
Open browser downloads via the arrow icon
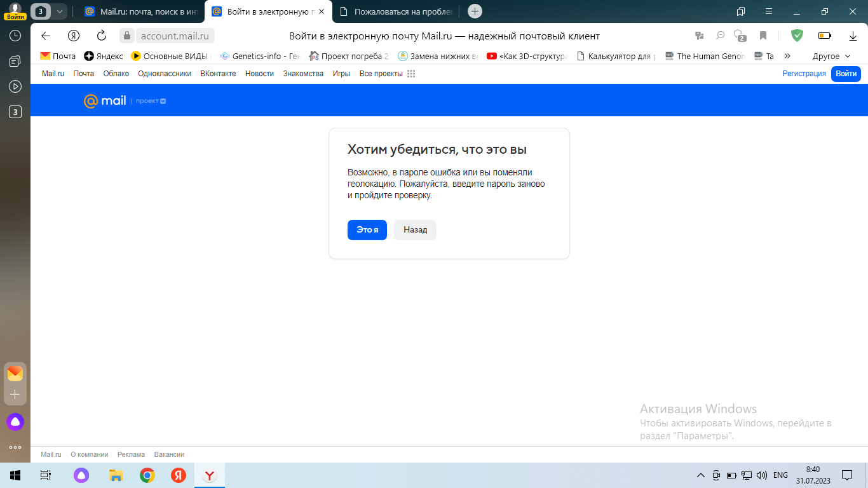[x=852, y=36]
